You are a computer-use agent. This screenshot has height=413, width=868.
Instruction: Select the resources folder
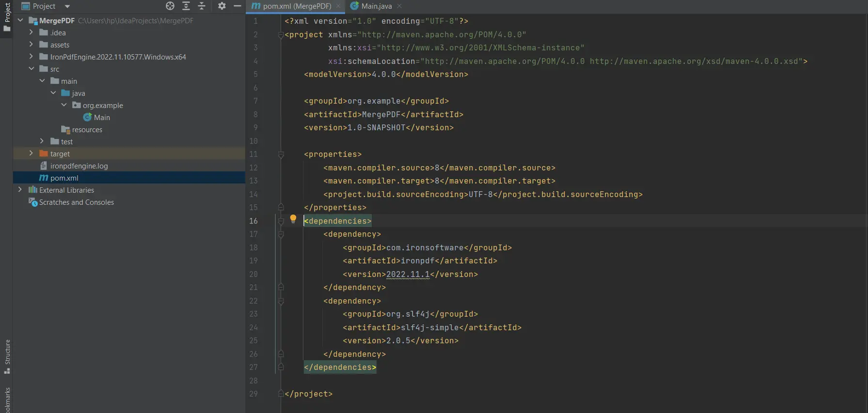click(x=87, y=130)
